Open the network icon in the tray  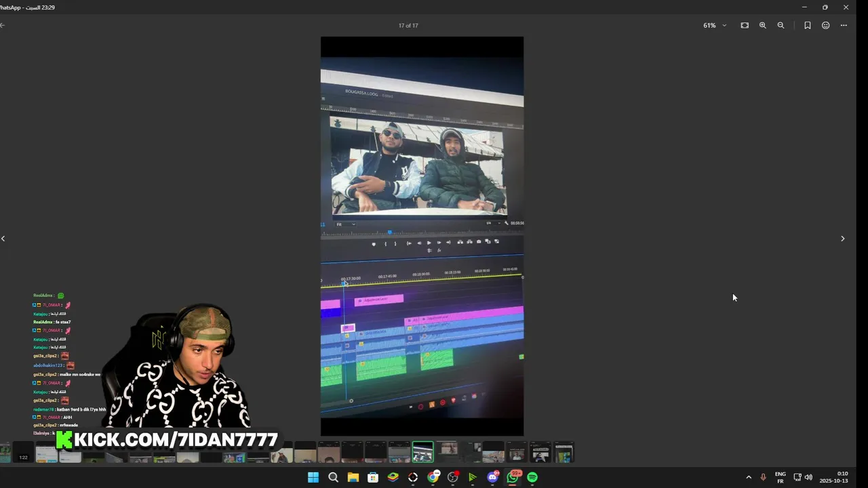pyautogui.click(x=797, y=477)
